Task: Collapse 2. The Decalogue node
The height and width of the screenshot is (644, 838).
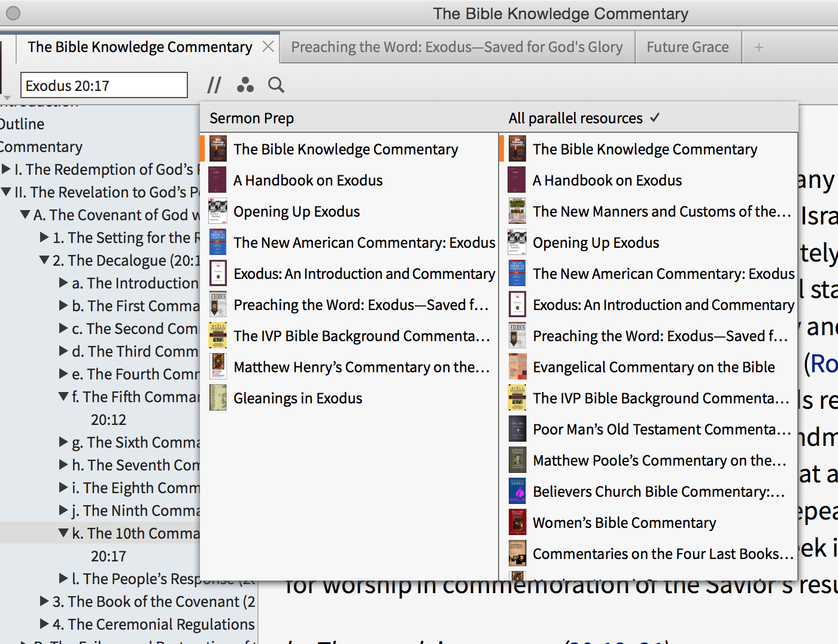Action: pyautogui.click(x=44, y=260)
